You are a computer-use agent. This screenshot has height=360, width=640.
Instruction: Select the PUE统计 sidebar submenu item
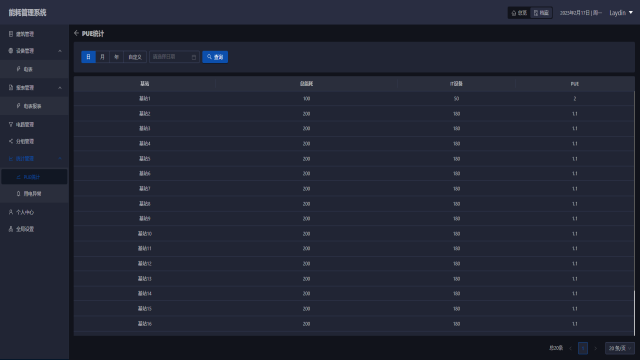point(34,177)
